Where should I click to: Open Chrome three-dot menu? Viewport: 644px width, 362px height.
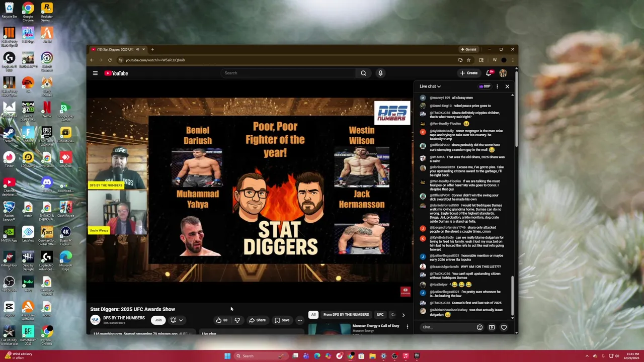513,60
